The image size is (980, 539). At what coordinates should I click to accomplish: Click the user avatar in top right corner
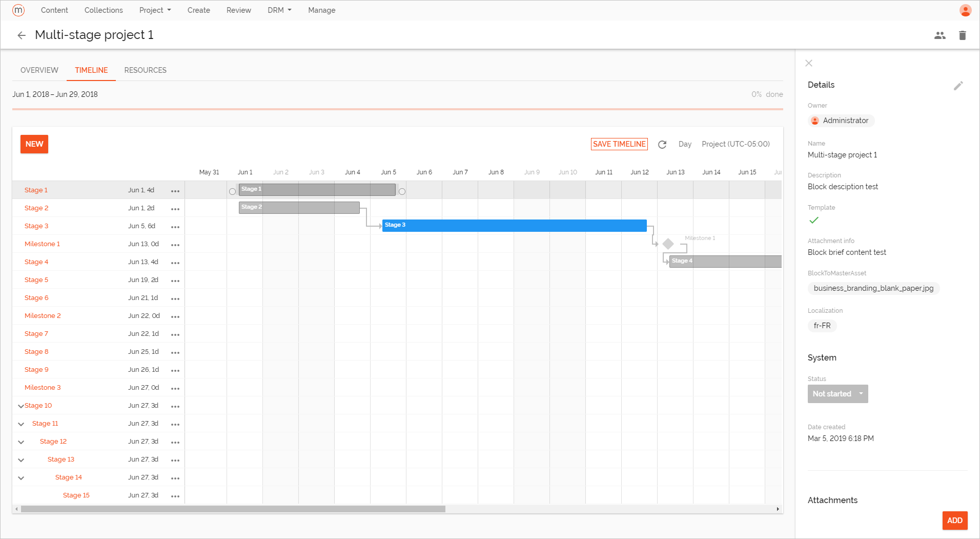(x=966, y=10)
